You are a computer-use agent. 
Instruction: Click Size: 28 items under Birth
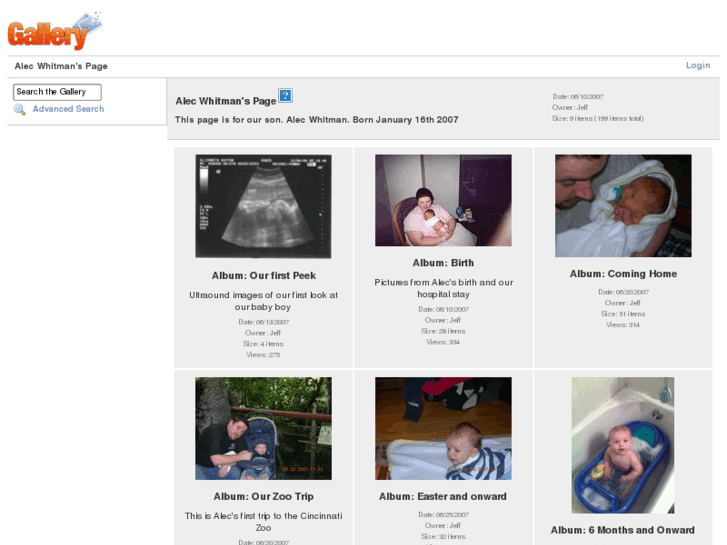[443, 331]
